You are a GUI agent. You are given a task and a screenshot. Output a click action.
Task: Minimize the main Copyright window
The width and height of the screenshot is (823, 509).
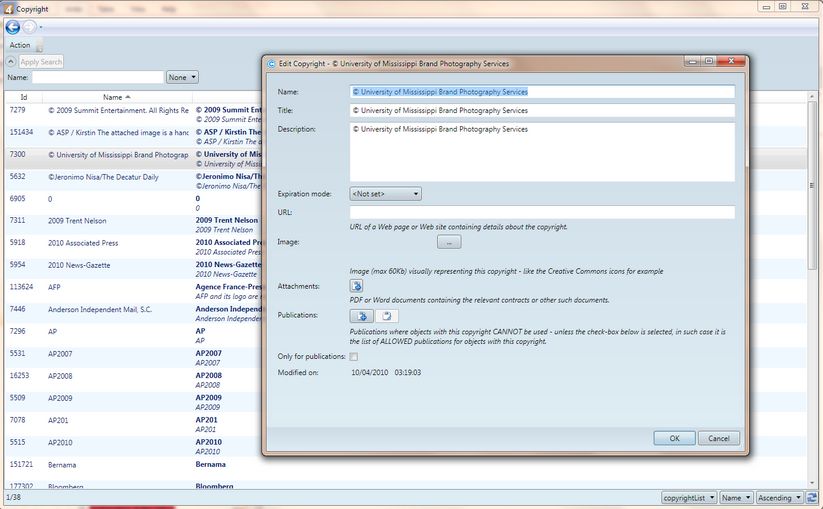[x=766, y=7]
